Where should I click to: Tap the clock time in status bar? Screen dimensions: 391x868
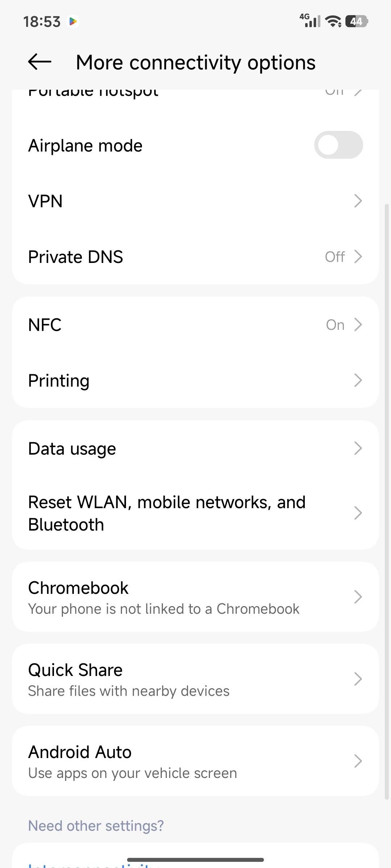click(x=42, y=22)
